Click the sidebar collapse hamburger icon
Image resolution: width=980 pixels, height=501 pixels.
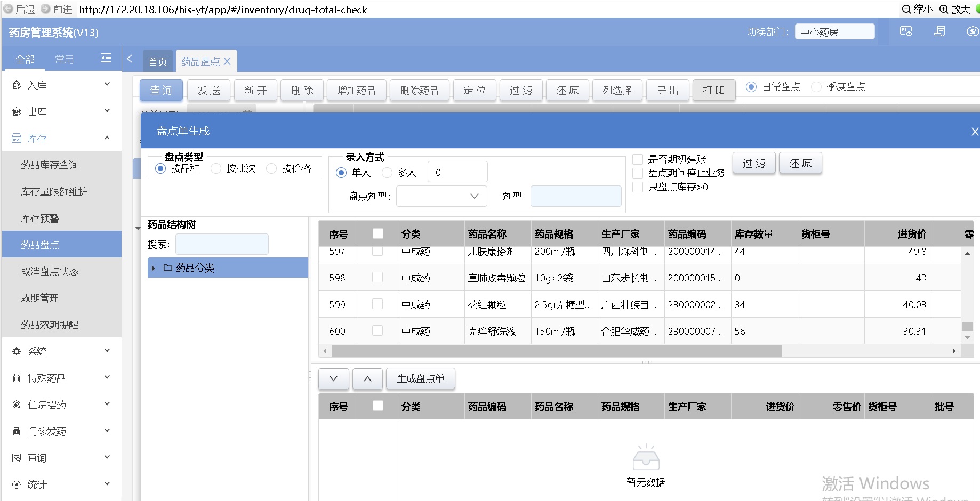[106, 58]
